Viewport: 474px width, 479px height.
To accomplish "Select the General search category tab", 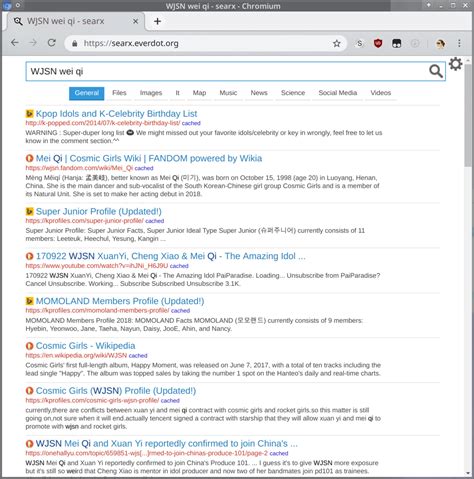I will pyautogui.click(x=87, y=93).
